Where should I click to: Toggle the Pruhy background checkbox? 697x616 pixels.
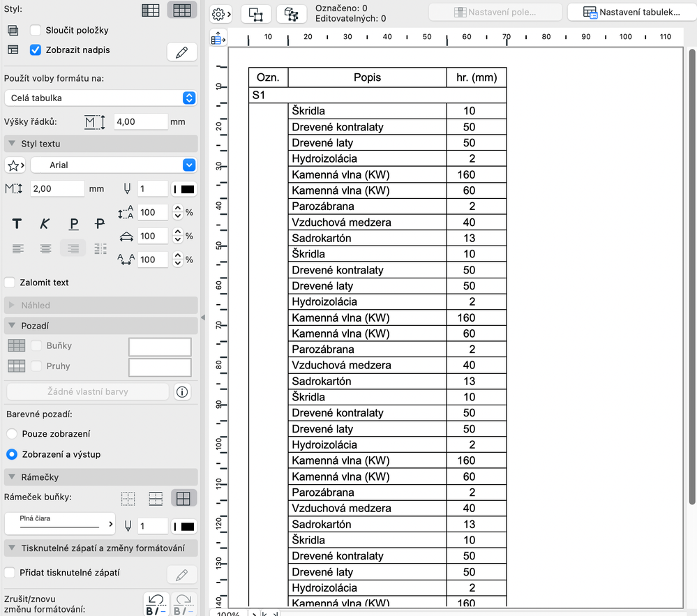pos(36,366)
